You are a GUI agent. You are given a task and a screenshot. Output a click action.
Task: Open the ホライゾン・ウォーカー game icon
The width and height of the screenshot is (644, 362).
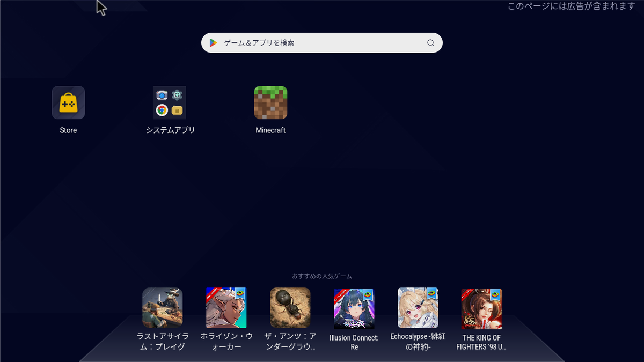226,308
